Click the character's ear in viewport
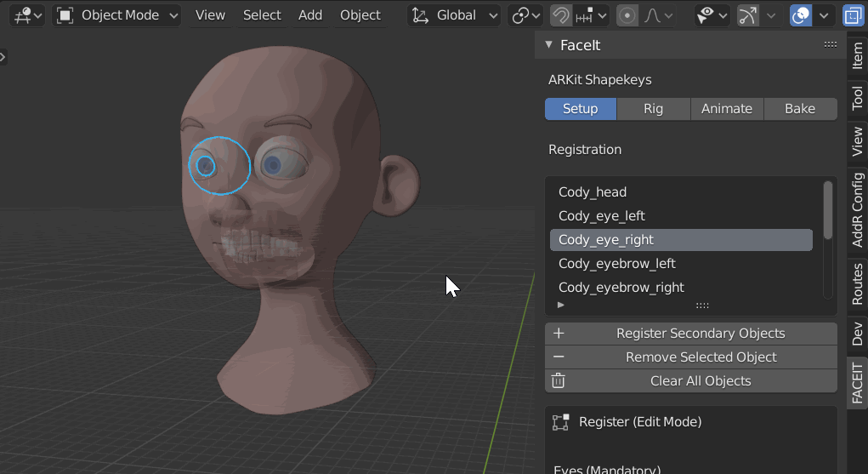The width and height of the screenshot is (868, 474). pos(396,185)
